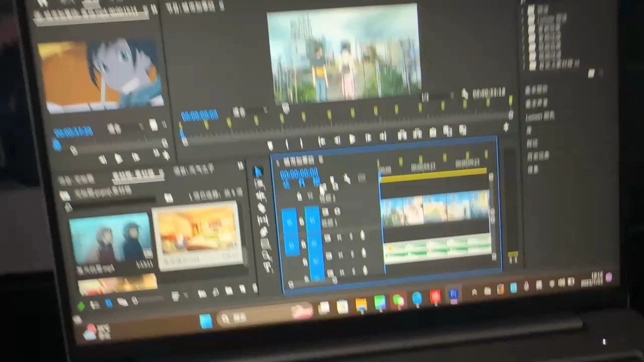Viewport: 644px width, 362px height.
Task: Select the Track Select Forward tool
Action: click(x=260, y=184)
